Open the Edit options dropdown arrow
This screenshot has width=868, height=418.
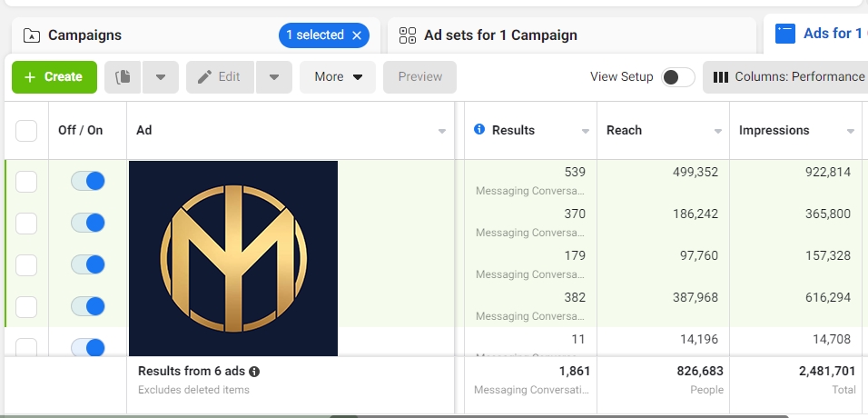click(273, 77)
